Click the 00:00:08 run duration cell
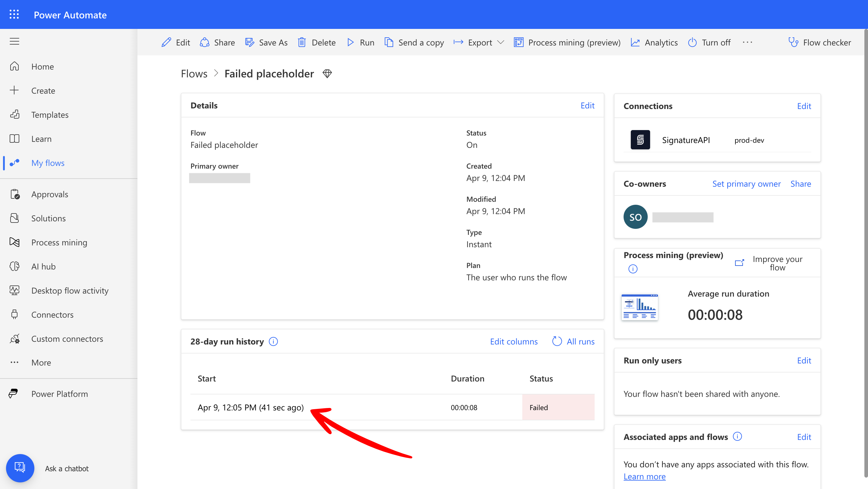 464,407
